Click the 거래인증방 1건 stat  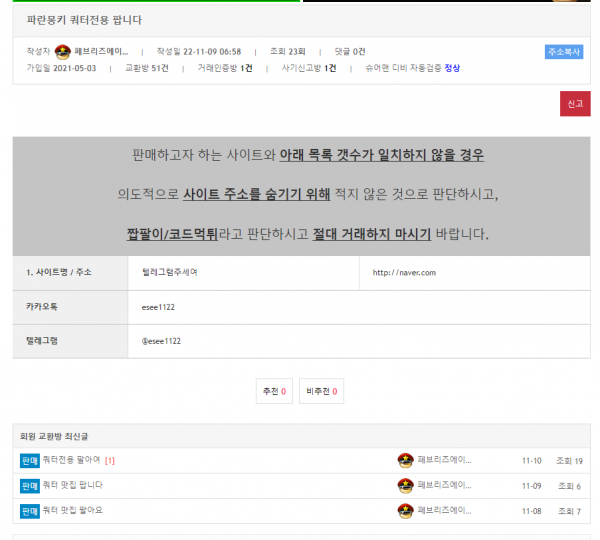click(x=225, y=68)
